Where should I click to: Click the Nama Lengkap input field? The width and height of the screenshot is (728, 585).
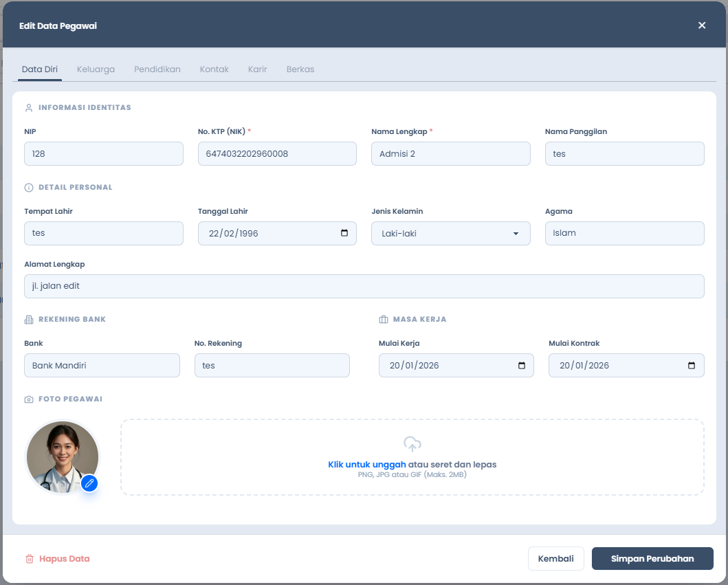(x=451, y=154)
